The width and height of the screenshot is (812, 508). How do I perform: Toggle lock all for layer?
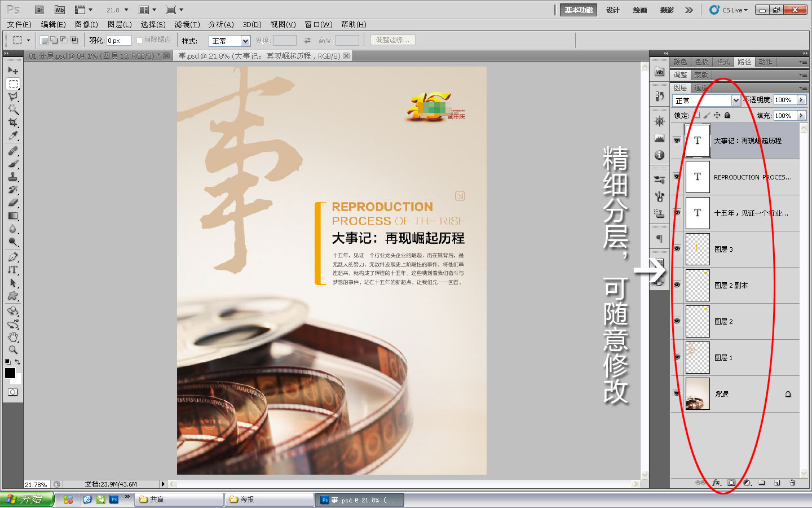[727, 115]
